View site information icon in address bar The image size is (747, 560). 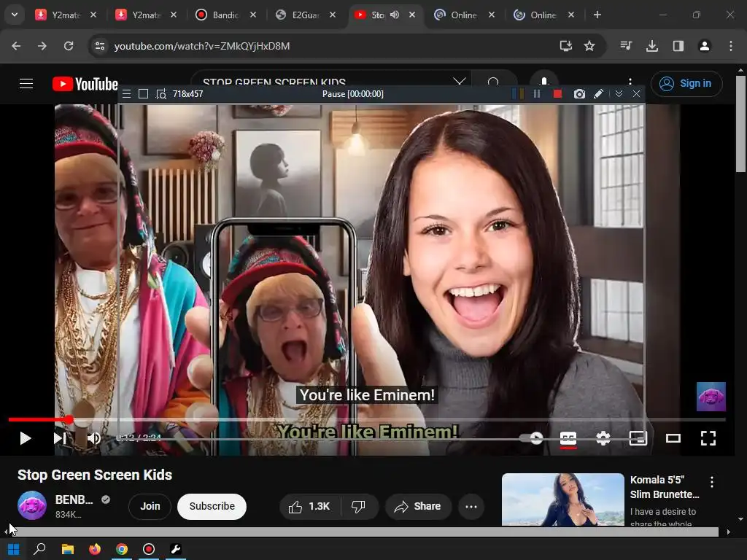click(x=100, y=46)
